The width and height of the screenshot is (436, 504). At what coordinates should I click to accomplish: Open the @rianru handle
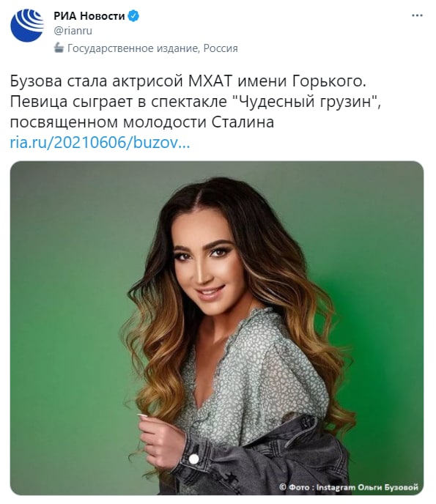coord(73,31)
